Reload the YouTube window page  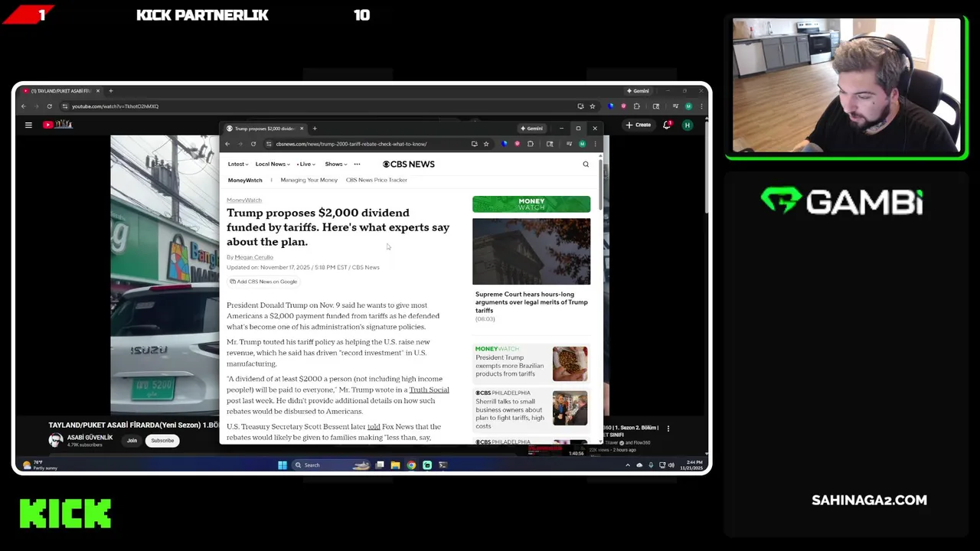click(50, 106)
